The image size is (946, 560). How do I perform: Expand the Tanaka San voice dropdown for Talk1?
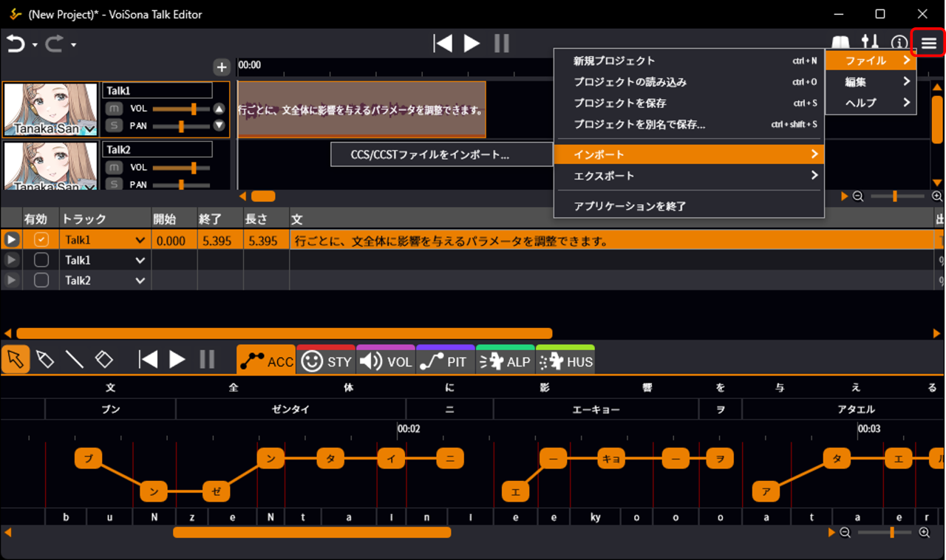[x=90, y=130]
